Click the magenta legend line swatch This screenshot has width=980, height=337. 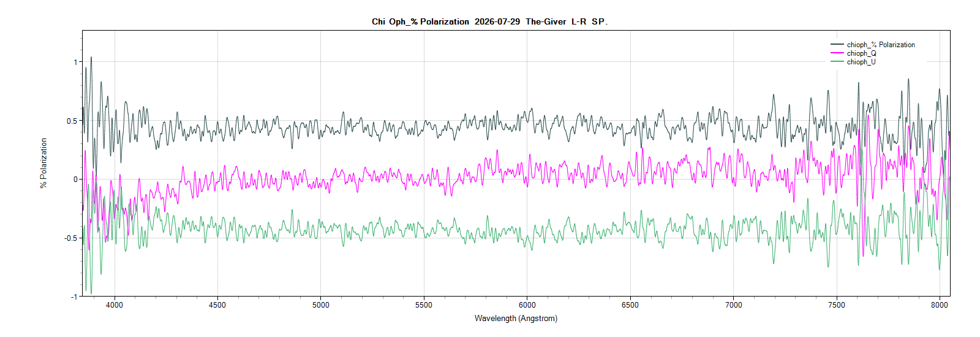coord(837,53)
